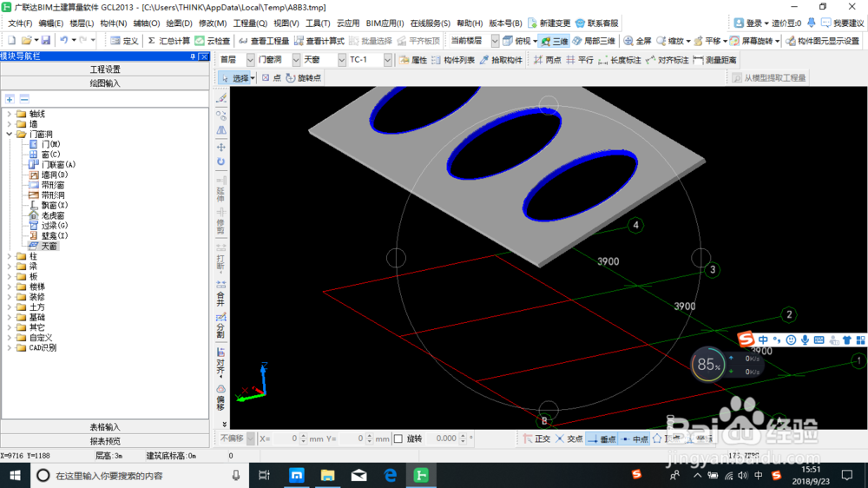Click the 表格输入 section button
The width and height of the screenshot is (868, 488).
click(x=105, y=427)
